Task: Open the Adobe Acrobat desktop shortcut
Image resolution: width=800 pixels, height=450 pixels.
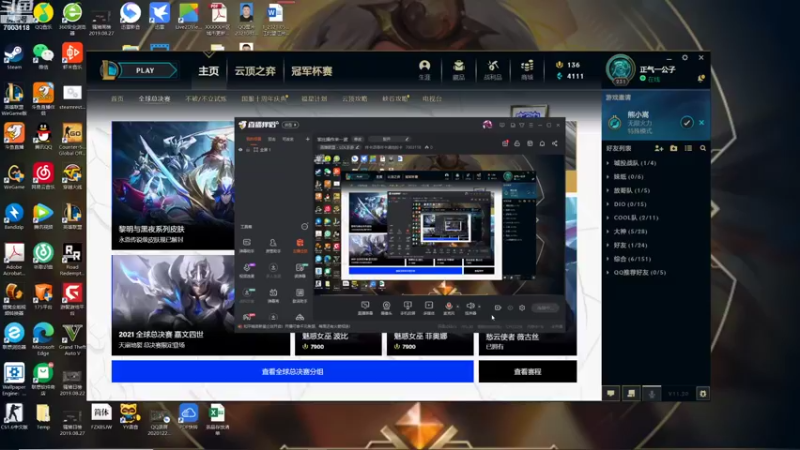Action: point(14,258)
